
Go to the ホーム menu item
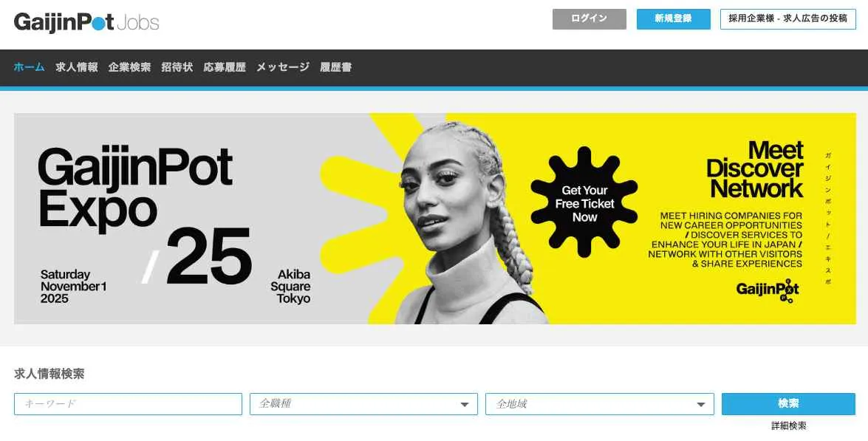30,67
